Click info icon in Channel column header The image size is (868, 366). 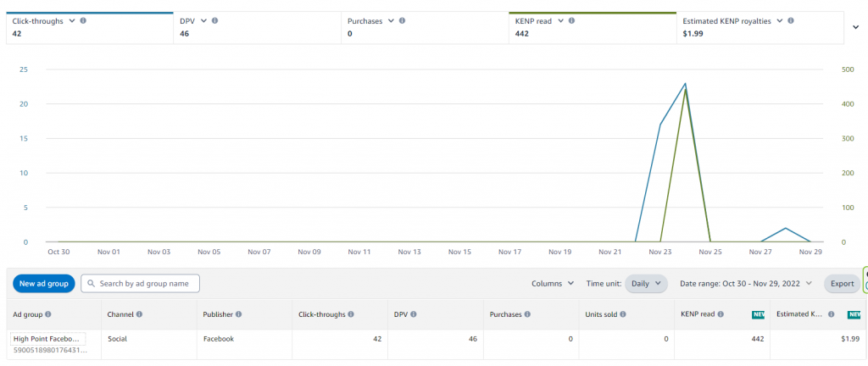pos(139,314)
